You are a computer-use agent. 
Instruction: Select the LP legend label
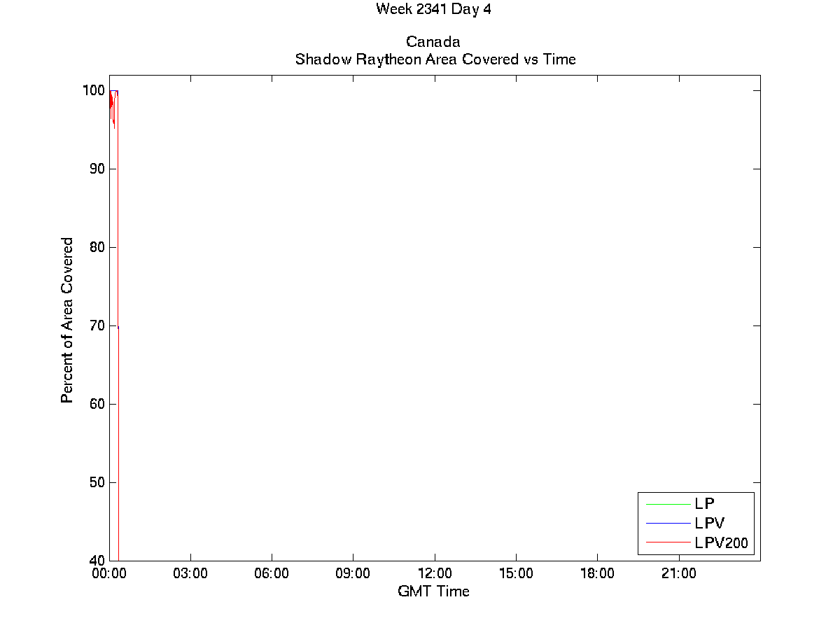coord(704,503)
